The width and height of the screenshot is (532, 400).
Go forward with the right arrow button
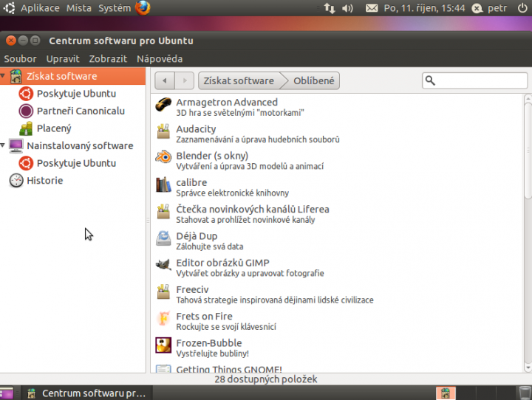pyautogui.click(x=184, y=80)
